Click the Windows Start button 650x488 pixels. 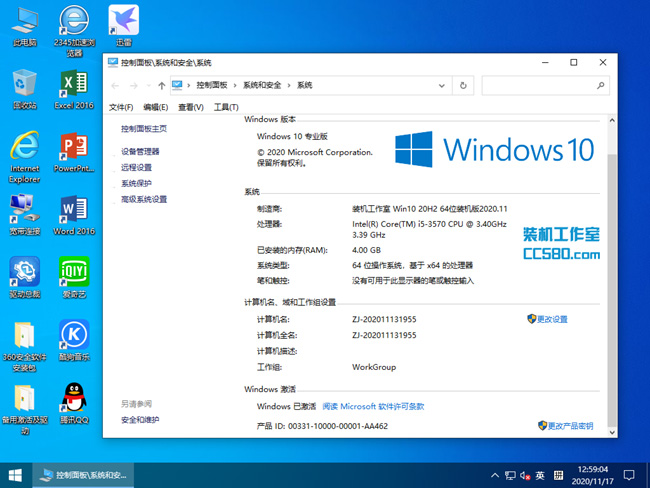point(15,475)
